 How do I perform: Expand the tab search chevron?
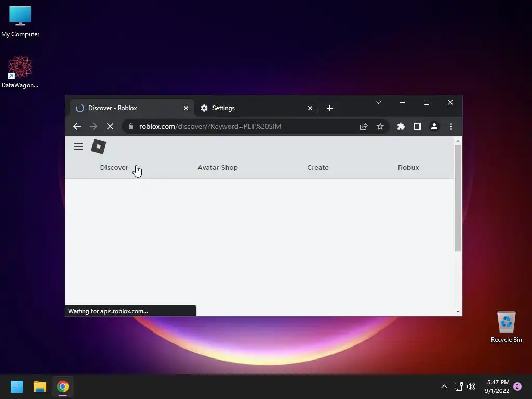pyautogui.click(x=379, y=102)
